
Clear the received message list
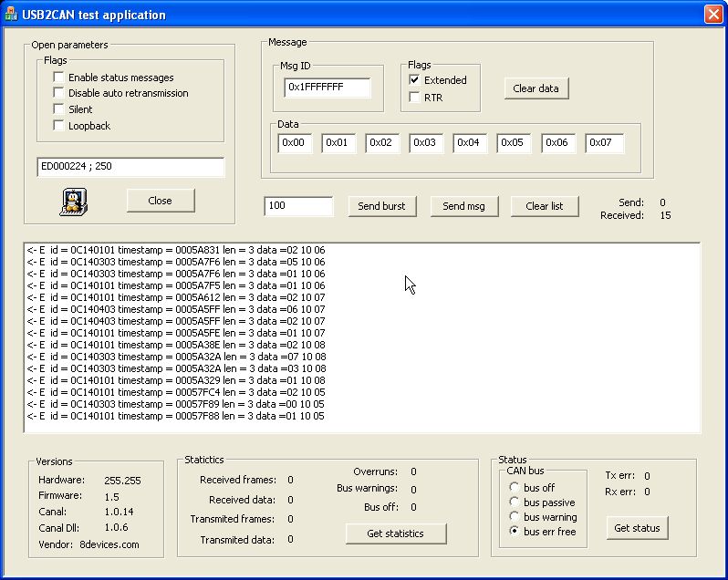[x=545, y=206]
